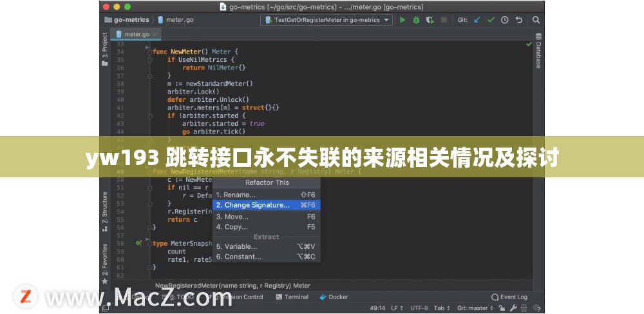Open Search Everywhere magnifier
This screenshot has height=314, width=644.
pyautogui.click(x=536, y=20)
